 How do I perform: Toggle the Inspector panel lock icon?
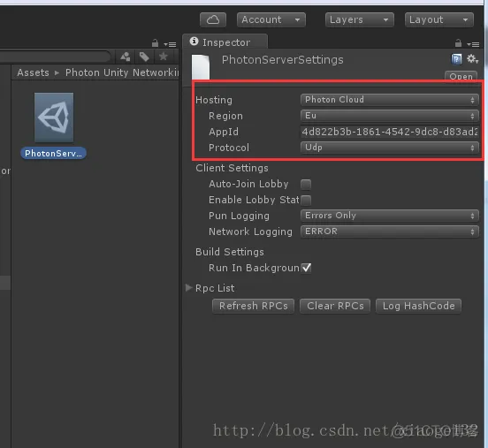pos(458,43)
